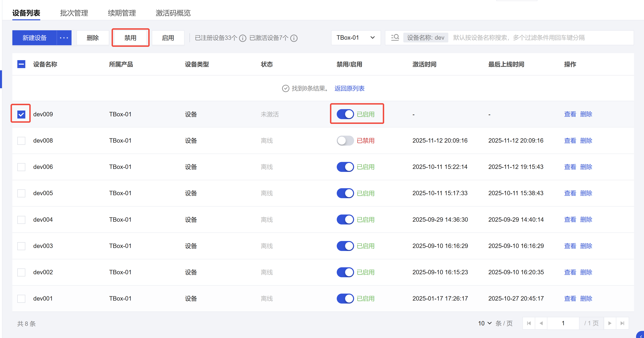Jump to last page icon
644x338 pixels.
[x=622, y=323]
